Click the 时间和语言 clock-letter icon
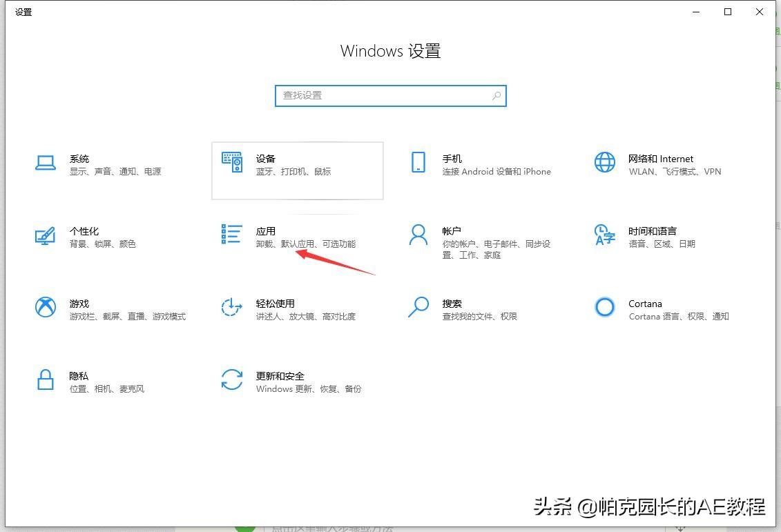This screenshot has height=532, width=781. coord(605,235)
